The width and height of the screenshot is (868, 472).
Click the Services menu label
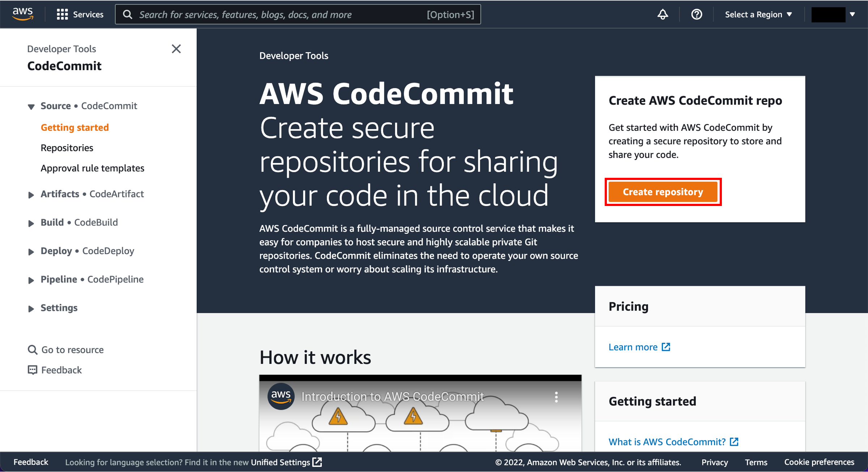tap(88, 14)
